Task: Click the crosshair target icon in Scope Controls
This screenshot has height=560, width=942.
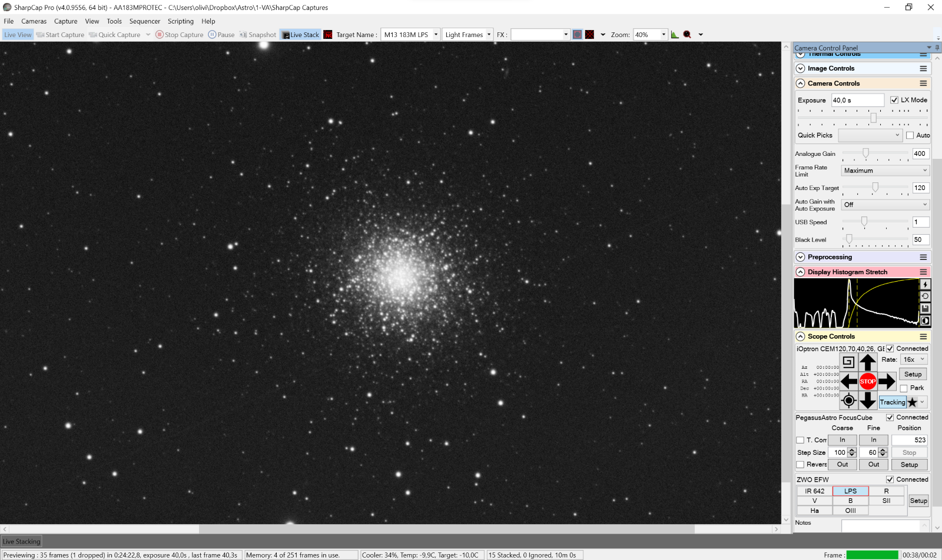Action: (x=848, y=401)
